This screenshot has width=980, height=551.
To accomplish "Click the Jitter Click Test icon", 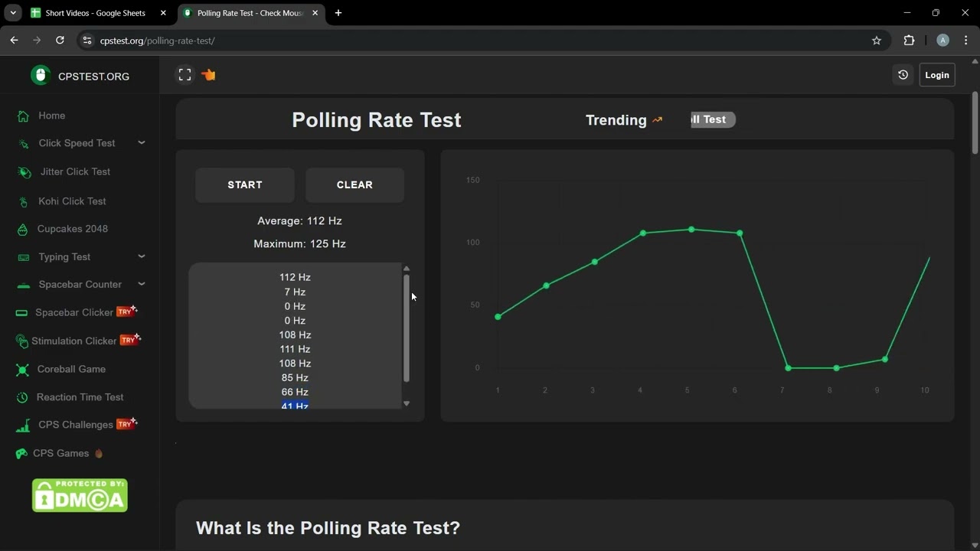I will [x=24, y=172].
